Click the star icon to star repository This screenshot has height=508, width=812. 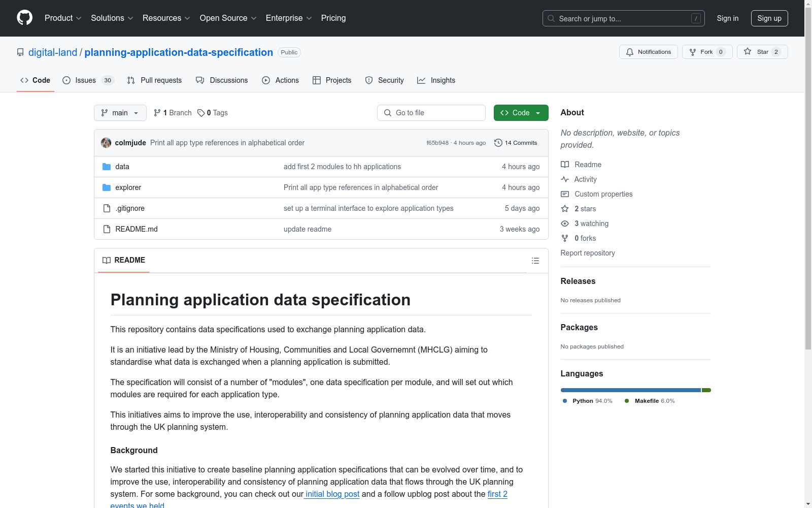pos(748,51)
